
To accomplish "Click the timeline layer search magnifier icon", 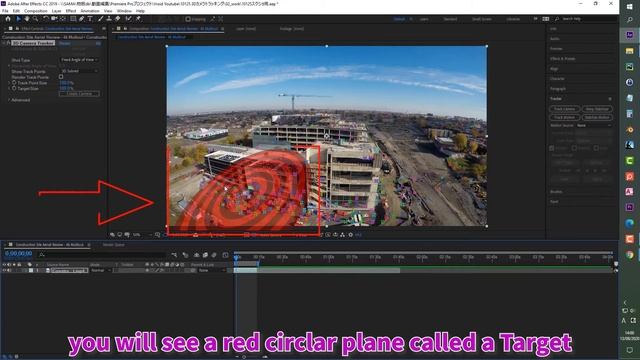I will click(42, 255).
